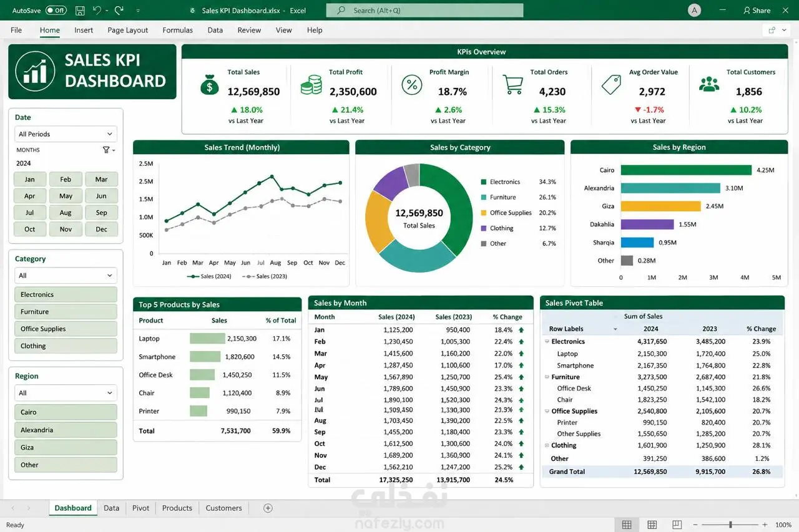Screen dimensions: 799x532
Task: Switch to Normal view in status bar
Action: tap(627, 525)
